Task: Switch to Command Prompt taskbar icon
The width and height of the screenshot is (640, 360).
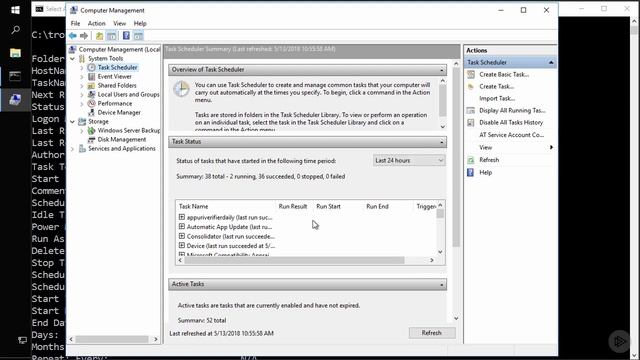Action: (x=15, y=76)
